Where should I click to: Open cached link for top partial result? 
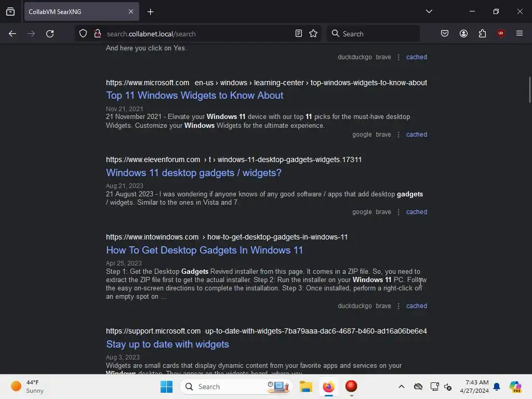[x=416, y=57]
